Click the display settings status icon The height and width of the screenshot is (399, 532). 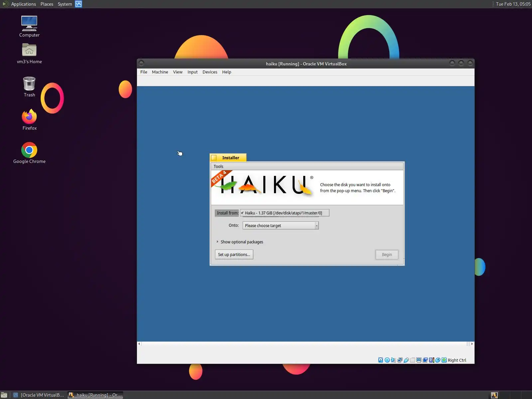tap(419, 360)
